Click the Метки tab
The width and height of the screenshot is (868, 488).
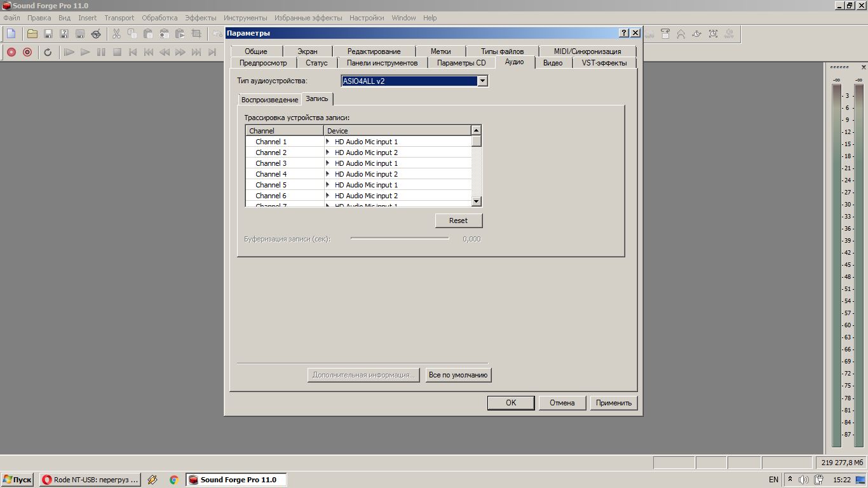[440, 51]
